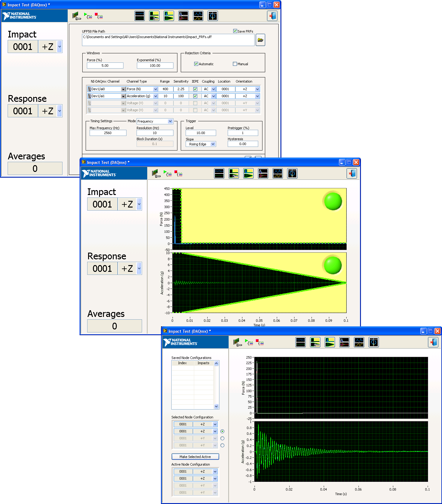
Task: Open timing Mode Frequency dropdown
Action: (170, 121)
